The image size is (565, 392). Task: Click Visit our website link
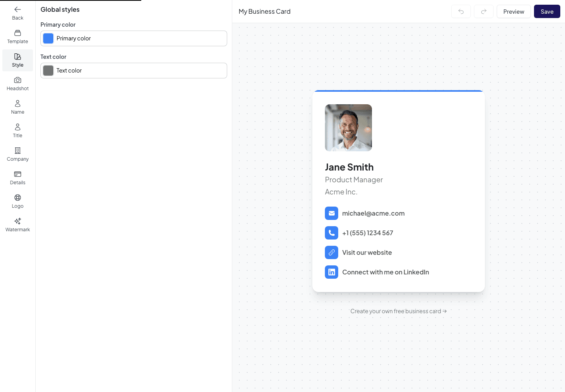(367, 252)
